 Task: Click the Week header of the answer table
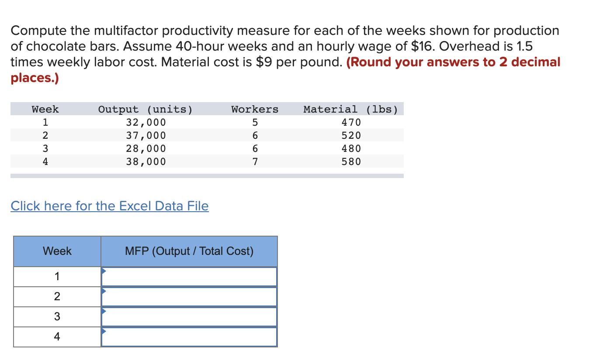(57, 251)
